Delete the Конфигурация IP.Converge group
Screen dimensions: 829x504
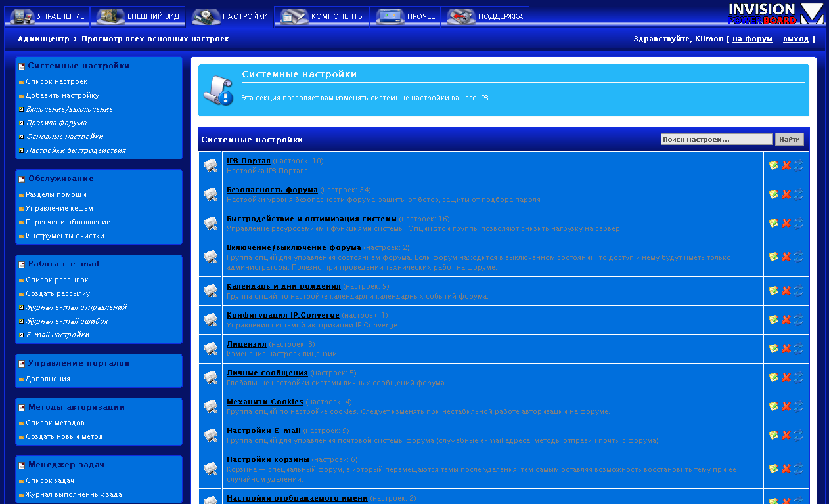(786, 320)
